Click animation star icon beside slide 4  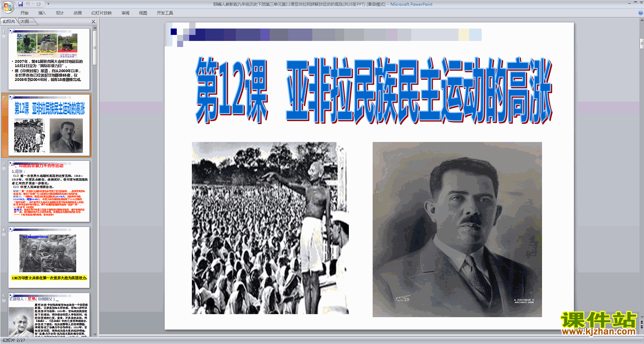click(4, 234)
